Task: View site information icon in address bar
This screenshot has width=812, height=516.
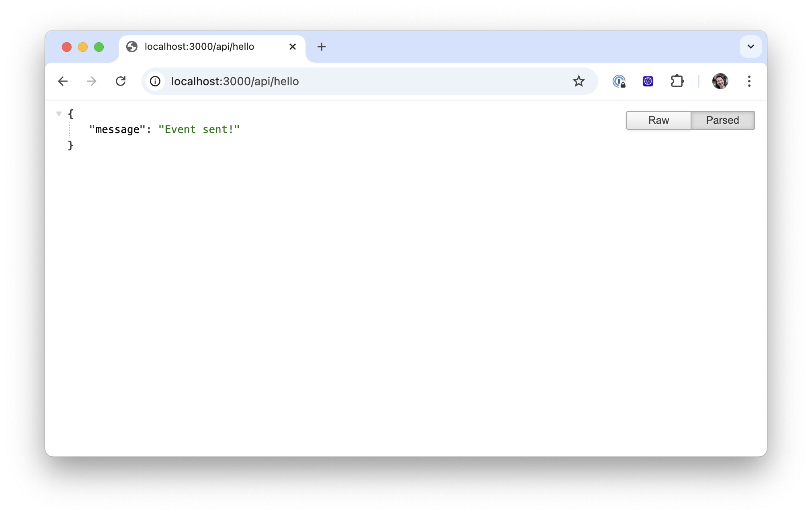Action: click(155, 81)
